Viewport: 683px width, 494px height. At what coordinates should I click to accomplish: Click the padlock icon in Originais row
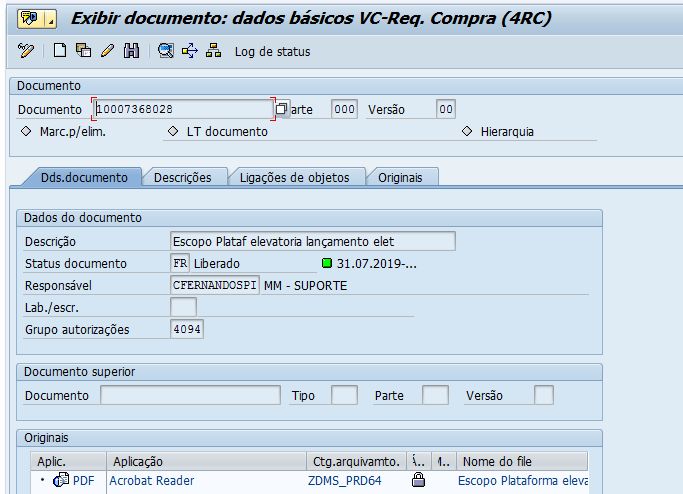pyautogui.click(x=418, y=480)
